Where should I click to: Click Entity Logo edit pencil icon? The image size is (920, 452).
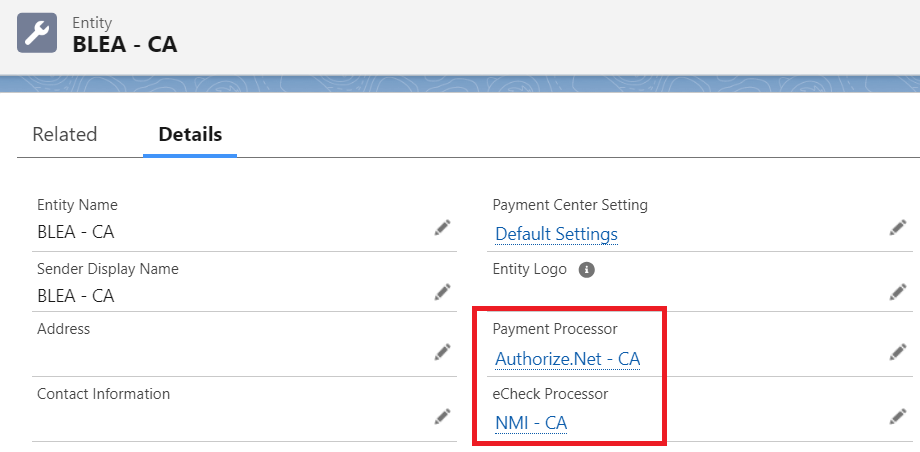click(897, 292)
